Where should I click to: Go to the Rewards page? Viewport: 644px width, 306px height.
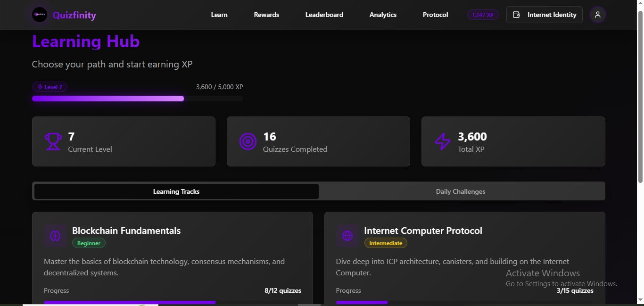tap(266, 15)
